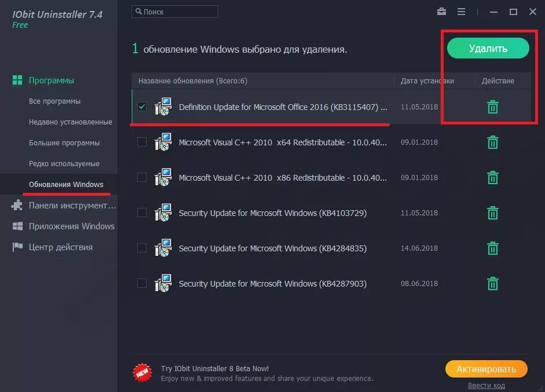Tick the checkbox for Security Update KB4284835
The height and width of the screenshot is (392, 545).
tap(142, 248)
